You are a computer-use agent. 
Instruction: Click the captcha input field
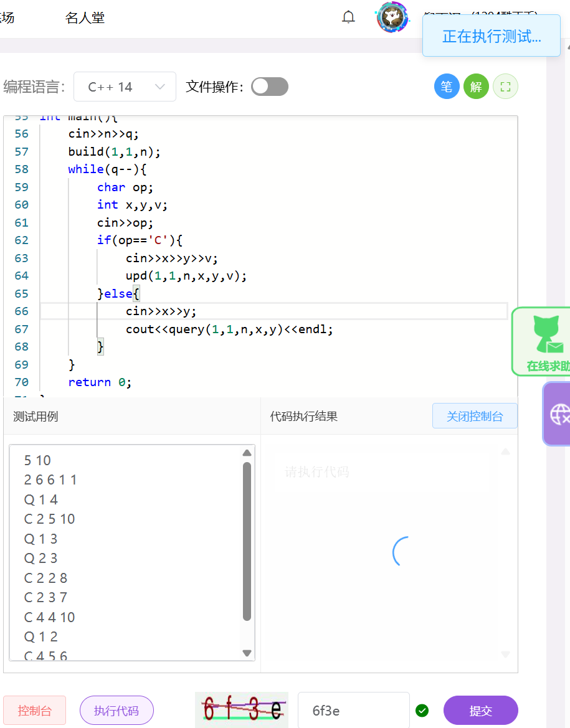tap(353, 710)
